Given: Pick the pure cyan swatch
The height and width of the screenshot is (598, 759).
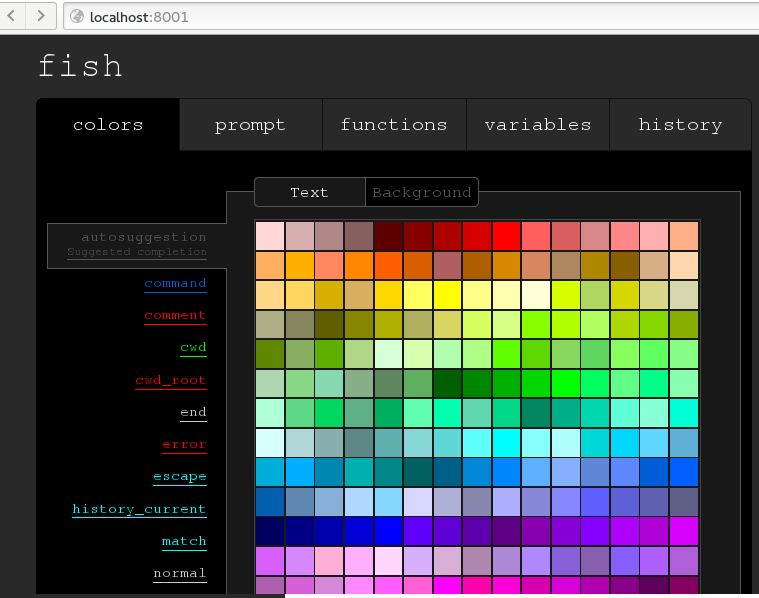Looking at the screenshot, I should click(x=506, y=443).
